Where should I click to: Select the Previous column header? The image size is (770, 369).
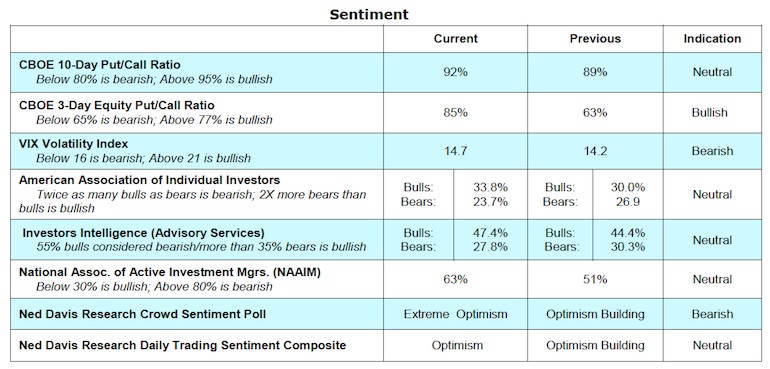pyautogui.click(x=595, y=39)
